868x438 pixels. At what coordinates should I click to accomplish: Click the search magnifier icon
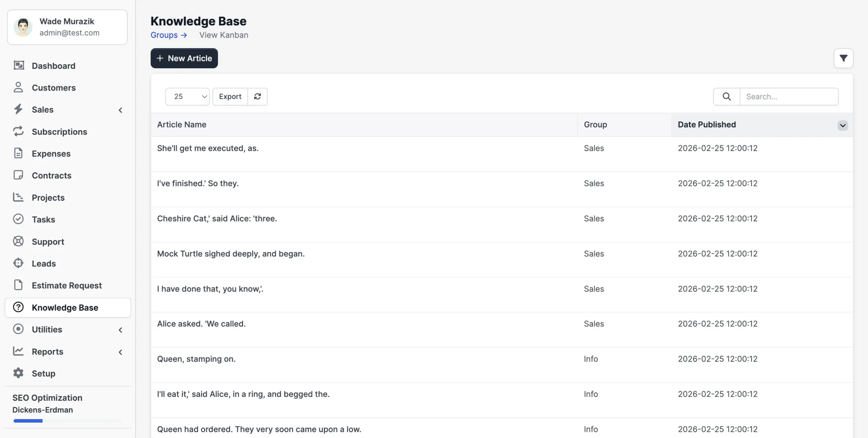[x=726, y=96]
